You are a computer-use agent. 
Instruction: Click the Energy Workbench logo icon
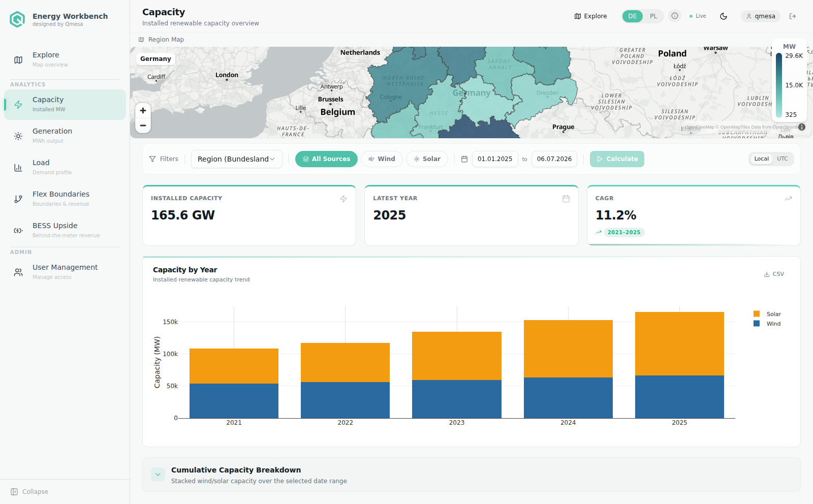[x=17, y=19]
